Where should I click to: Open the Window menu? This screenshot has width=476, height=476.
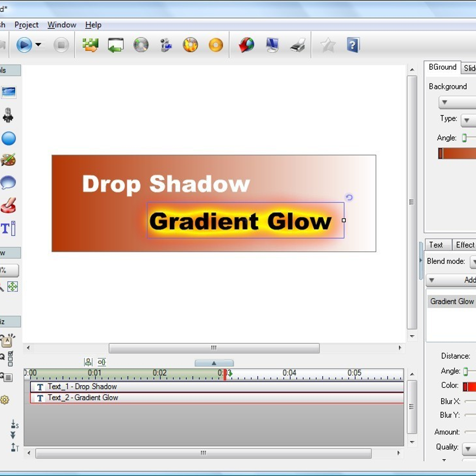point(62,25)
